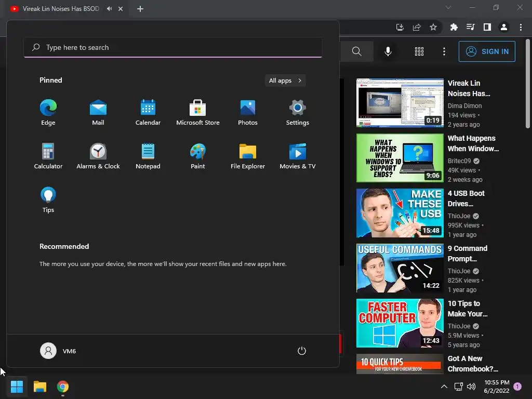
Task: Open YouTube settings three-dot menu
Action: [444, 51]
